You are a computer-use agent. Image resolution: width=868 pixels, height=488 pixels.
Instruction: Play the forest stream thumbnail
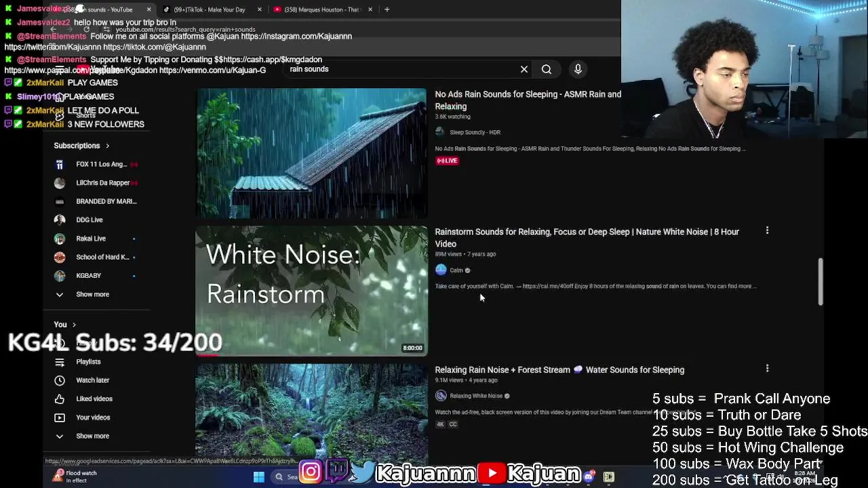click(x=312, y=415)
